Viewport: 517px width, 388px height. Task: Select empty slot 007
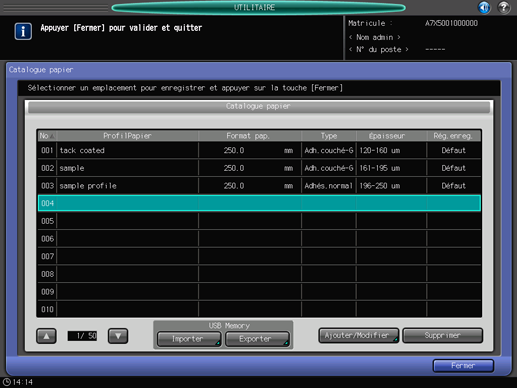[x=259, y=256]
